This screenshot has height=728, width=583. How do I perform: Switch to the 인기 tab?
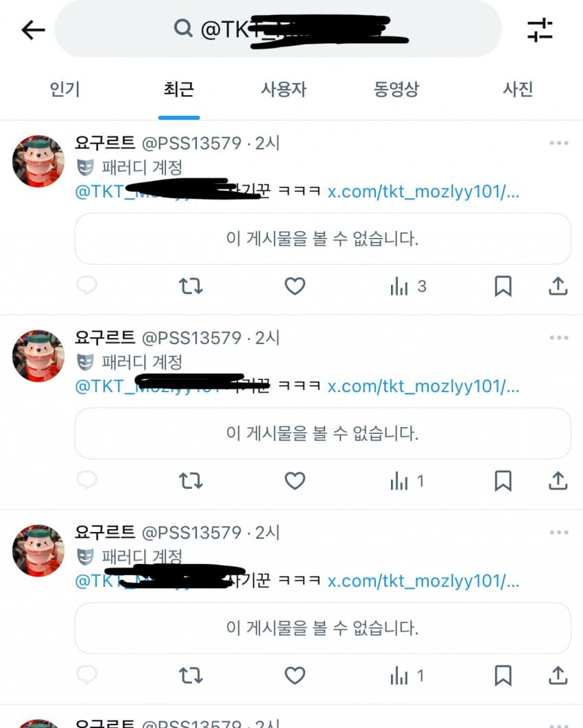pyautogui.click(x=65, y=89)
